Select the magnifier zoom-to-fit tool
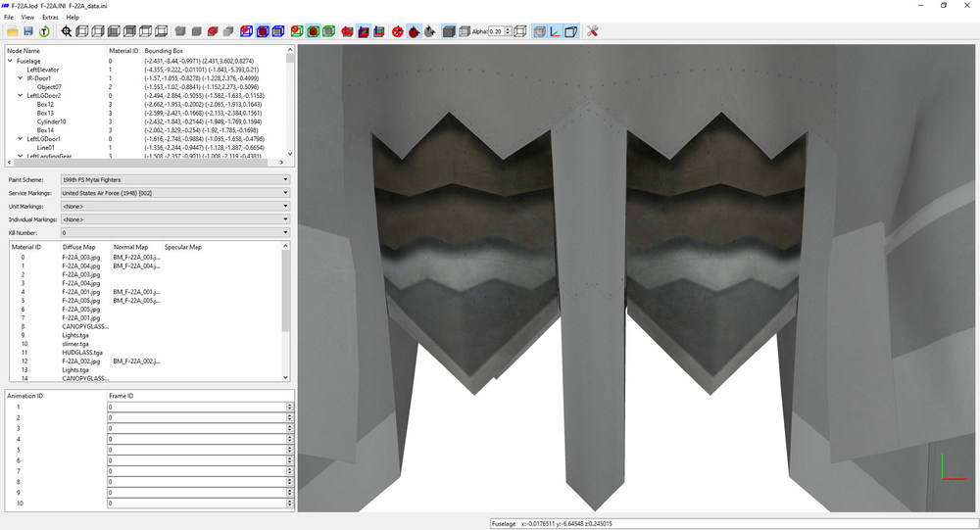980x530 pixels. coord(67,31)
